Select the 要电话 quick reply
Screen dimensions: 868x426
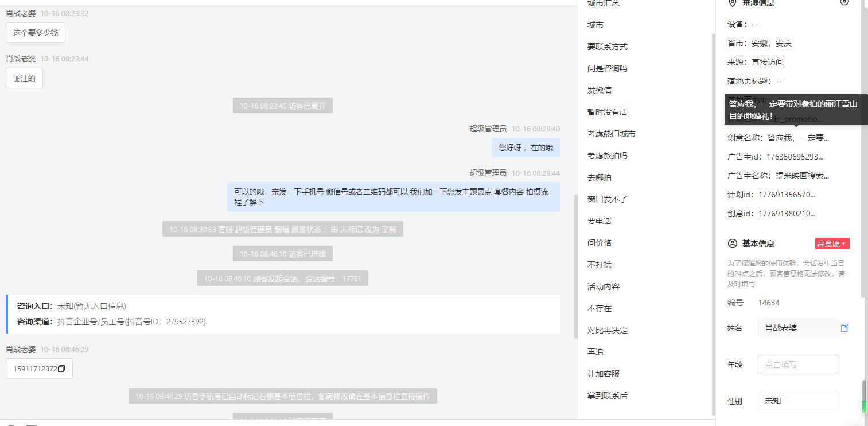[x=600, y=221]
